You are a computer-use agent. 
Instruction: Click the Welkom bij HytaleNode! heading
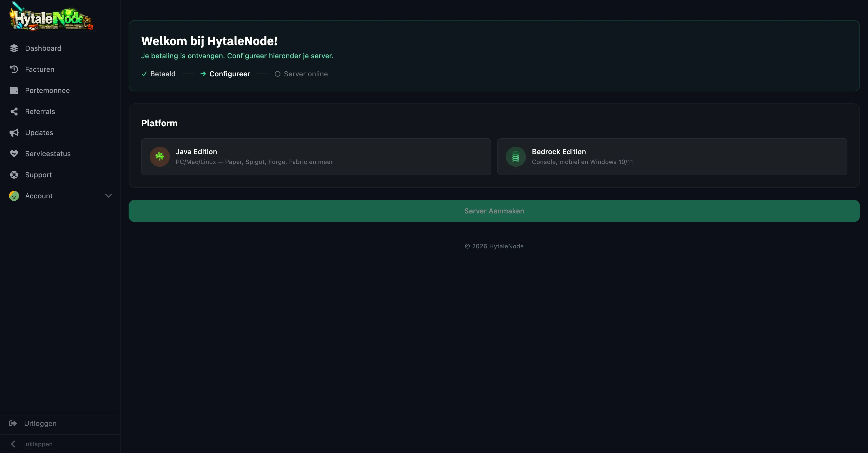click(209, 41)
